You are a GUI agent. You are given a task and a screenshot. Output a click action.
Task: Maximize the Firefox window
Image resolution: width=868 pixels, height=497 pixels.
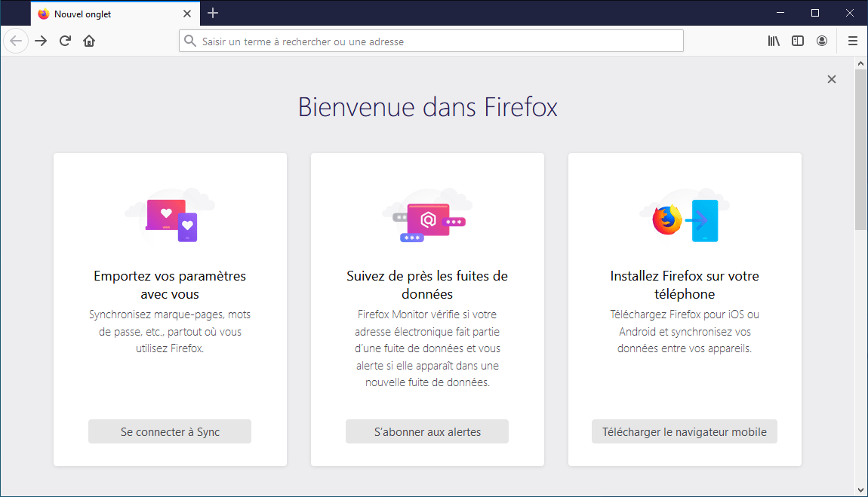click(815, 13)
